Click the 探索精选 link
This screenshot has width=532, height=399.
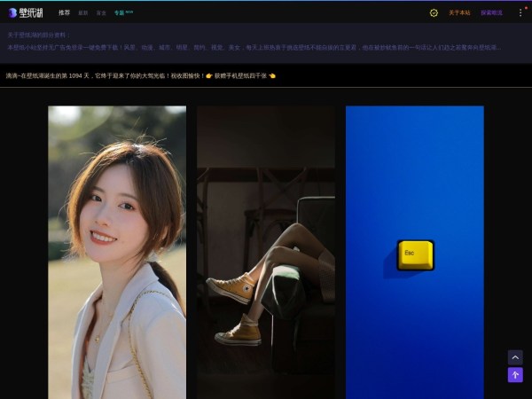click(491, 12)
